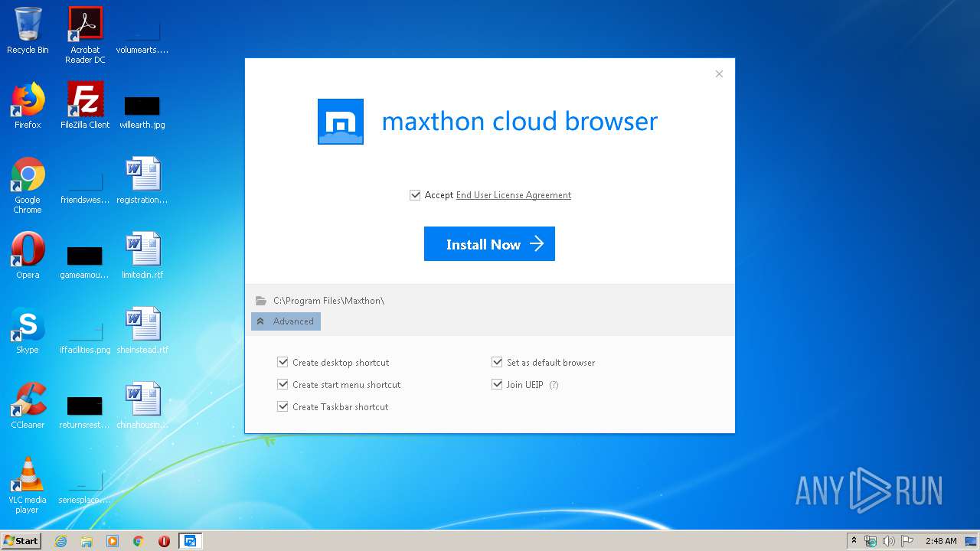Close the Maxthon installer window
The width and height of the screenshot is (980, 551).
tap(719, 74)
